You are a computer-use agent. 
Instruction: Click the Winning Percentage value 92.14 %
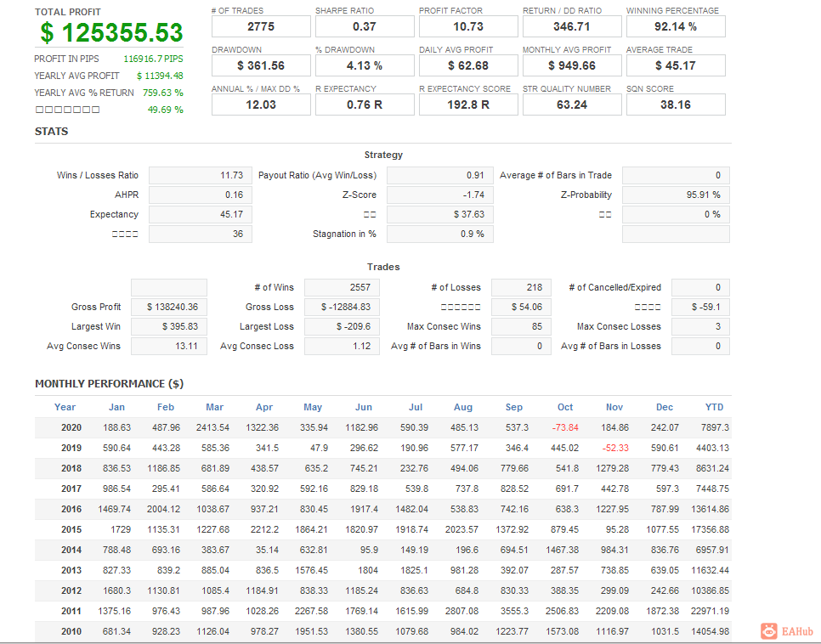[676, 26]
